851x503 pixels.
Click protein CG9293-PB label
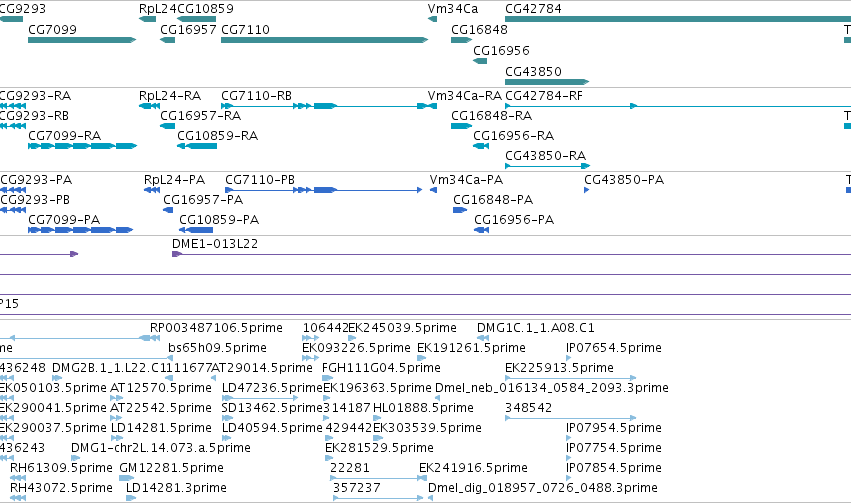pyautogui.click(x=35, y=200)
